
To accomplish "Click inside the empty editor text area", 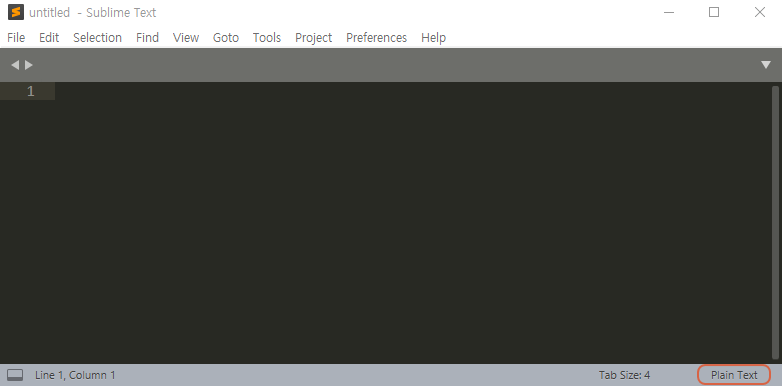I will coord(413,222).
